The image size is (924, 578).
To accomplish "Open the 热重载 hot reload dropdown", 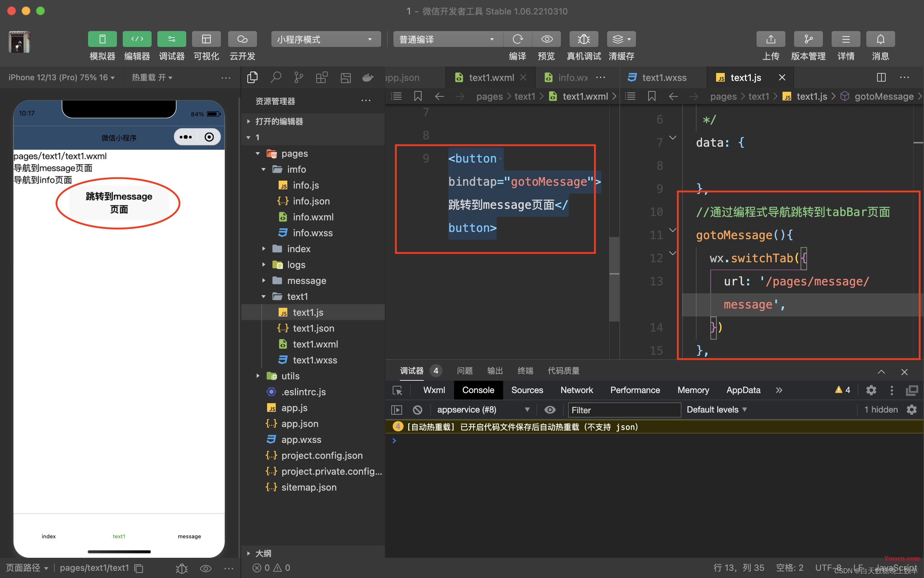I will 152,78.
